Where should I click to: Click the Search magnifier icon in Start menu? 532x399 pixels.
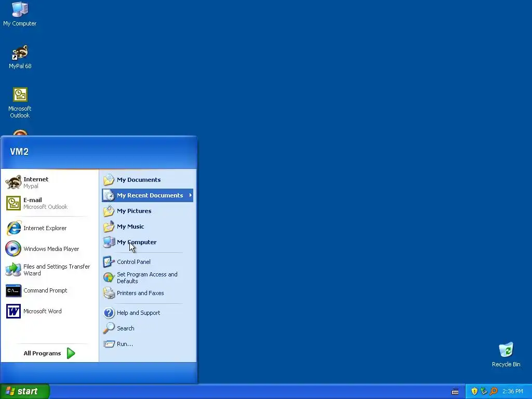(109, 328)
